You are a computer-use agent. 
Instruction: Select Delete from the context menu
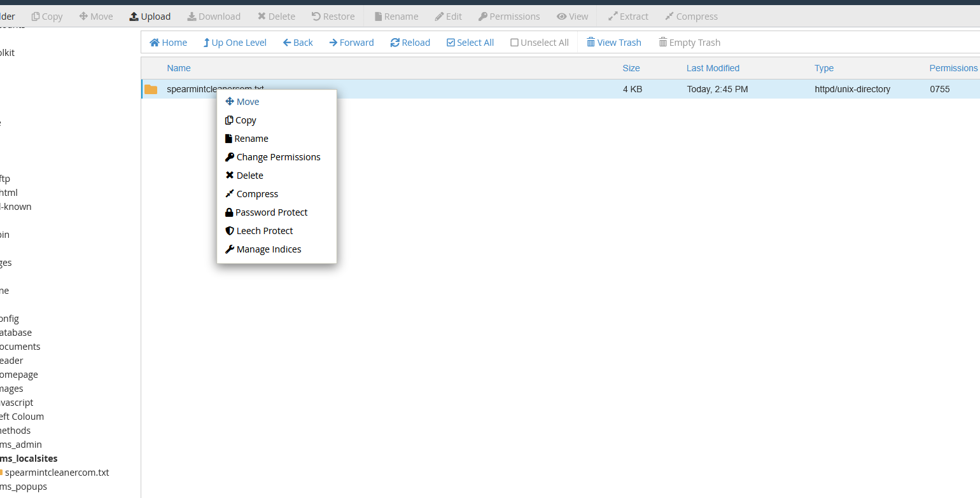(249, 176)
